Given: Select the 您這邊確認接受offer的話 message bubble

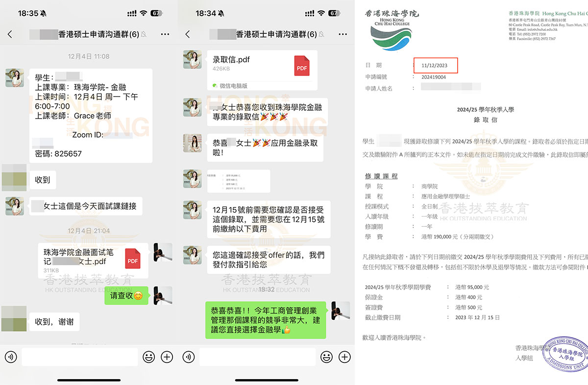Looking at the screenshot, I should [269, 260].
